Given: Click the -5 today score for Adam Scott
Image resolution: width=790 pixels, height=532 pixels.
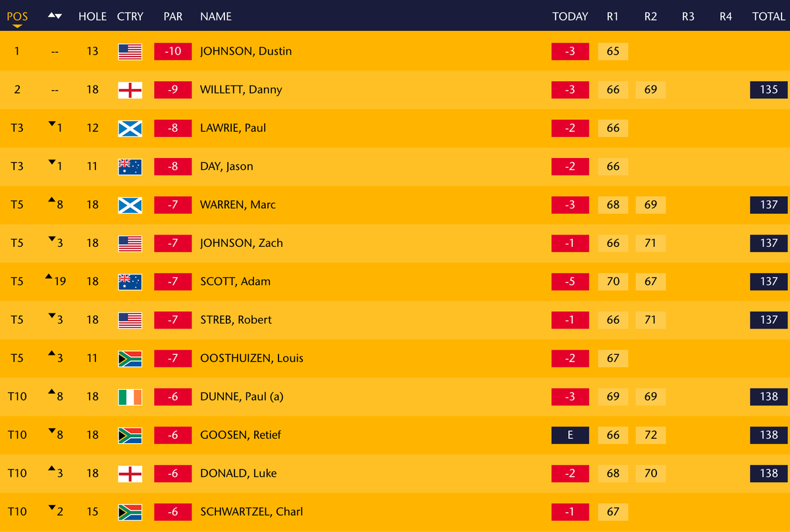Looking at the screenshot, I should 570,281.
